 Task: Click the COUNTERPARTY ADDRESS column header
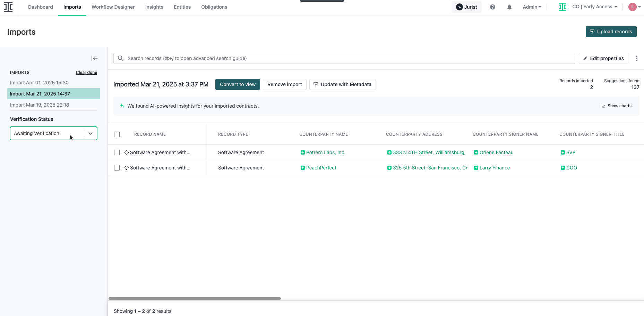414,134
